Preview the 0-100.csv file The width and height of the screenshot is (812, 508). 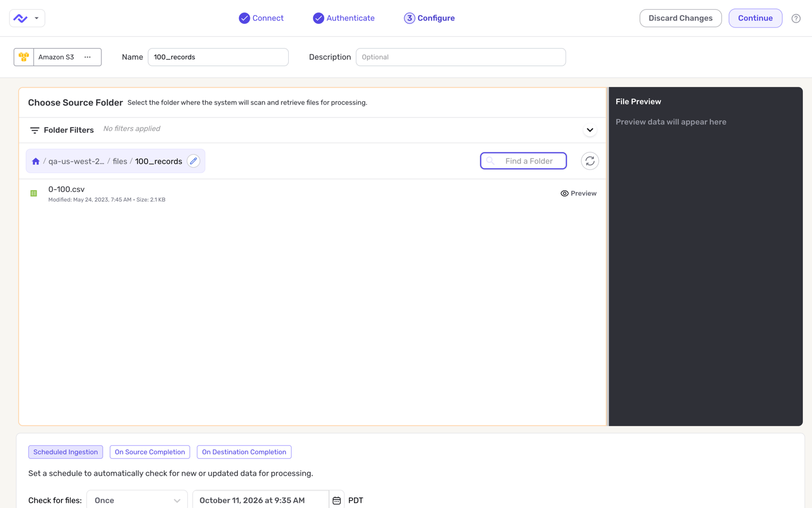579,194
